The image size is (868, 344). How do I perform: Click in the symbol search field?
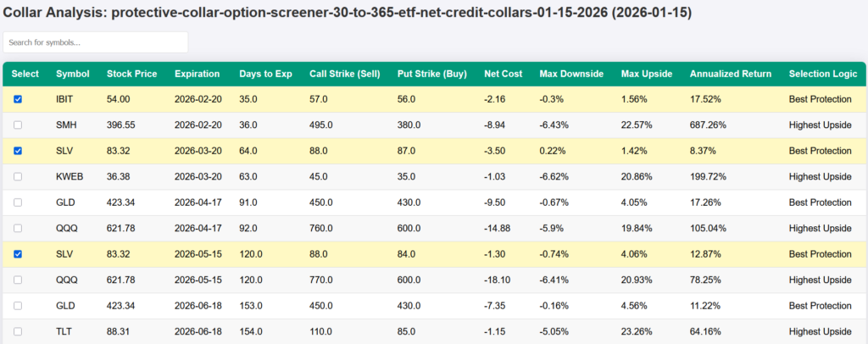click(96, 42)
